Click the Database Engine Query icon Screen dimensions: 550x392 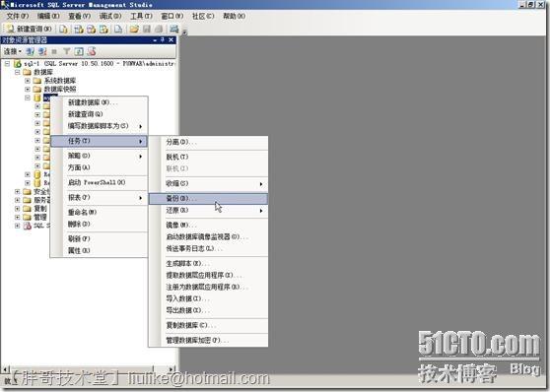click(63, 30)
